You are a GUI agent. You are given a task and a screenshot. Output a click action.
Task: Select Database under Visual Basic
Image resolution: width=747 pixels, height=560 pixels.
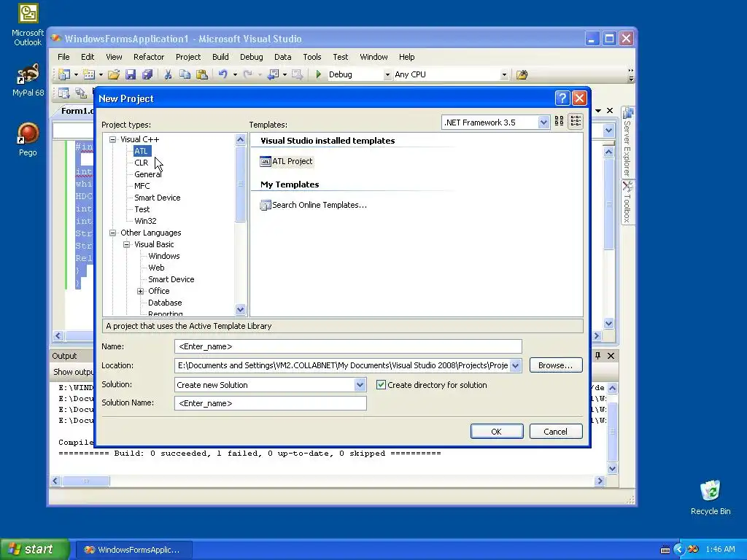(x=165, y=303)
